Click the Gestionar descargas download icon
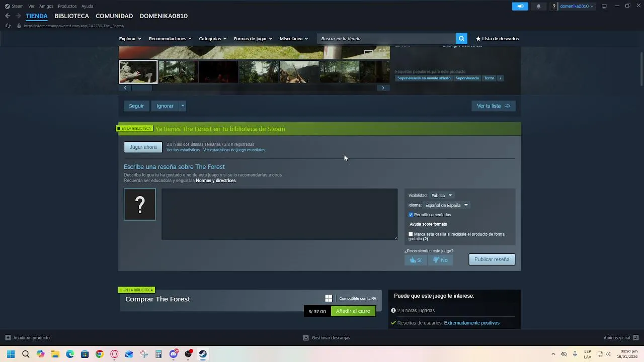 (x=306, y=338)
